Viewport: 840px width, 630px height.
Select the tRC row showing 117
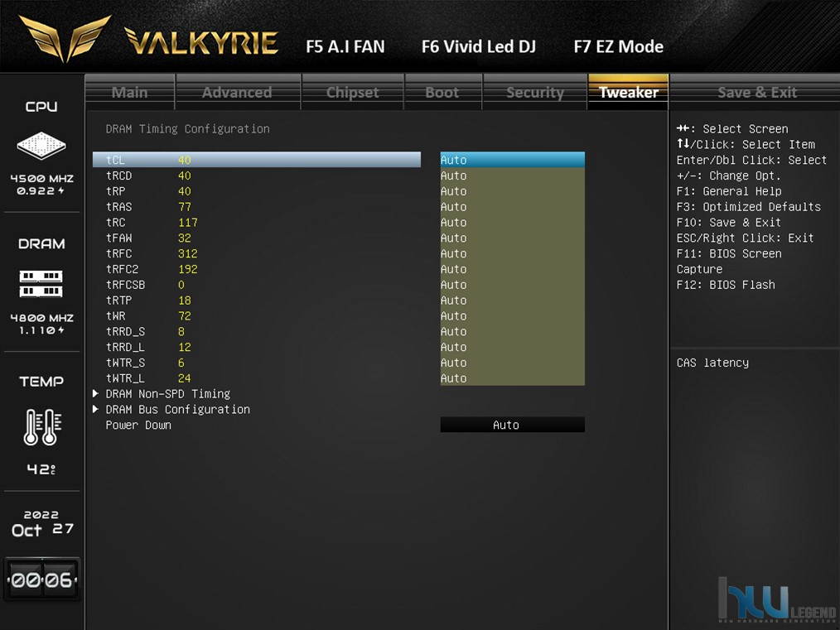coord(257,222)
